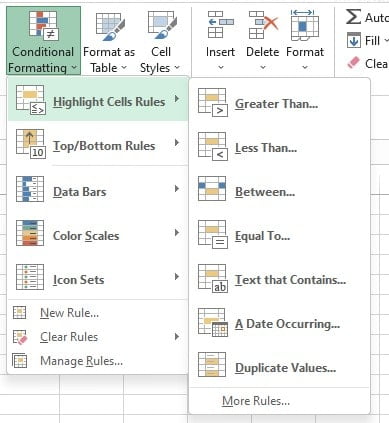The image size is (389, 423).
Task: Click the A Date Occurring calendar icon
Action: [x=213, y=323]
